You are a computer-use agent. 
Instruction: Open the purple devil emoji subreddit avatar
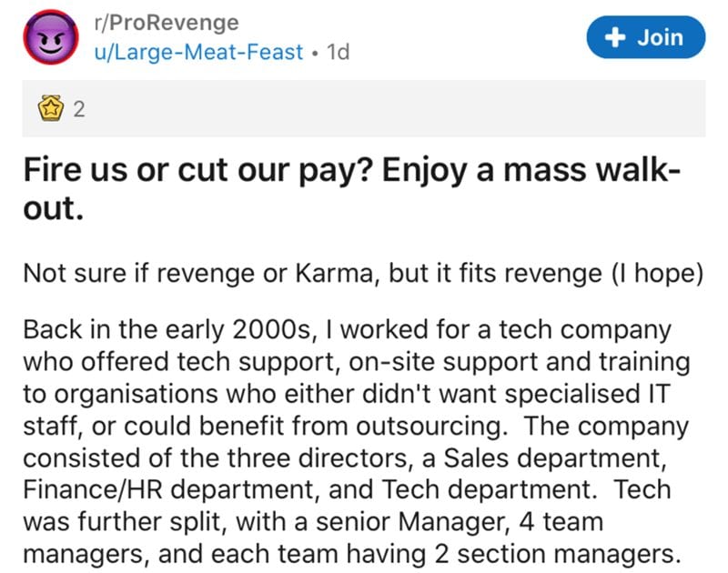click(x=51, y=37)
